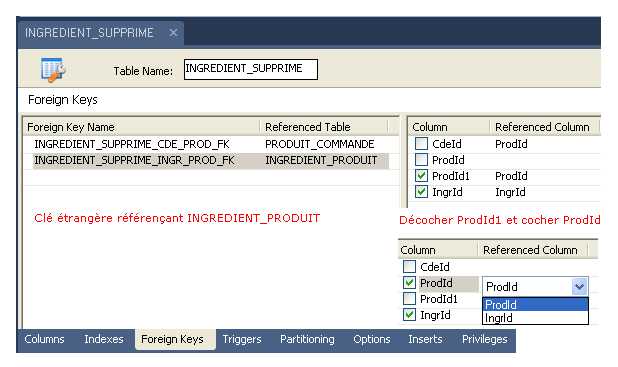Switch to the Options tab

click(372, 339)
